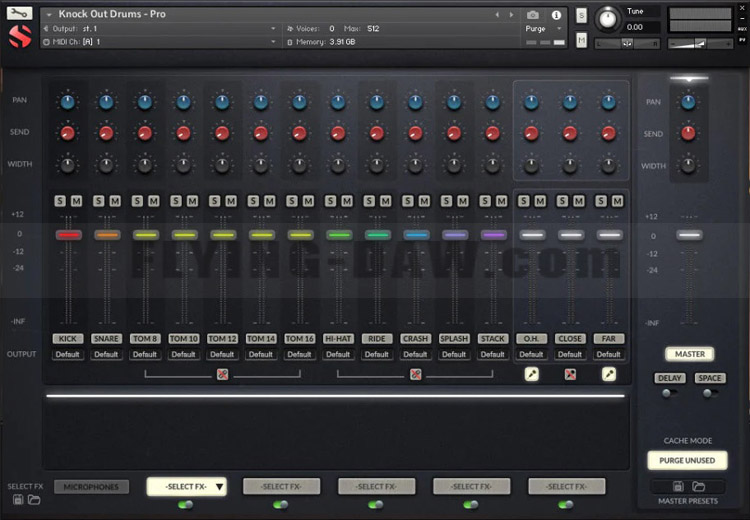Click the HI-HAT width knob
The width and height of the screenshot is (750, 520).
point(338,166)
